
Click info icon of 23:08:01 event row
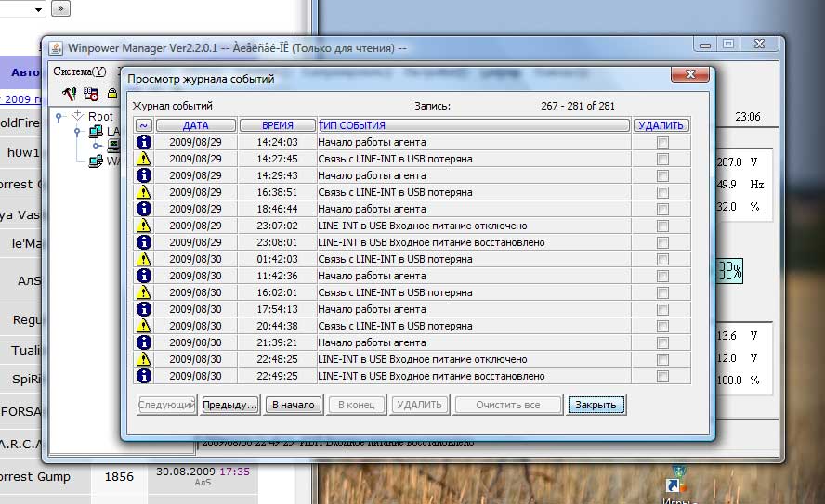pos(144,242)
